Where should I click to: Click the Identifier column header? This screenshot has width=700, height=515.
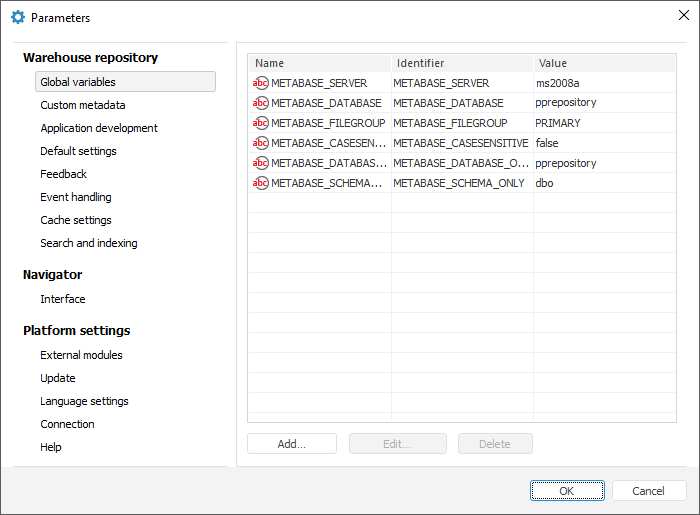tap(461, 63)
